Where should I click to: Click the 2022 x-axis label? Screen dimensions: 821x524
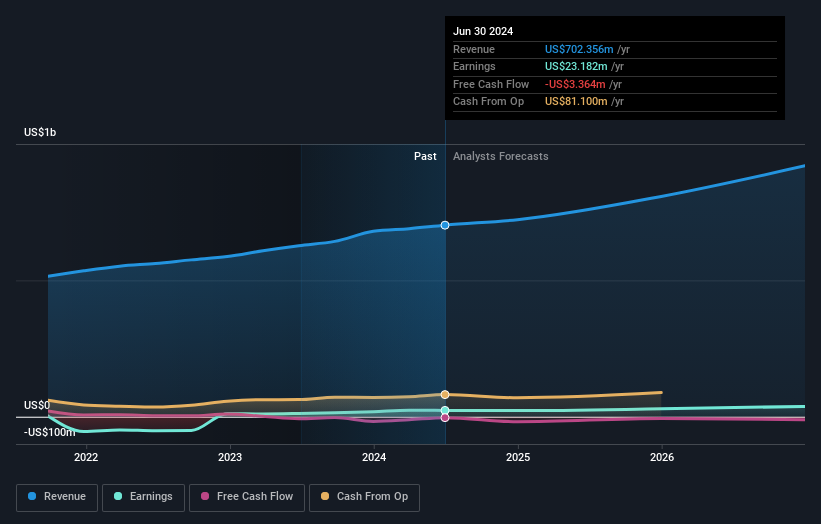(86, 457)
